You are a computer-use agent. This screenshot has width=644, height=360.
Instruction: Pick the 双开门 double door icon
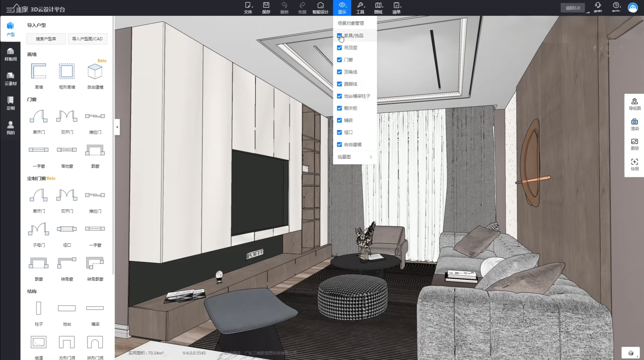pyautogui.click(x=67, y=116)
